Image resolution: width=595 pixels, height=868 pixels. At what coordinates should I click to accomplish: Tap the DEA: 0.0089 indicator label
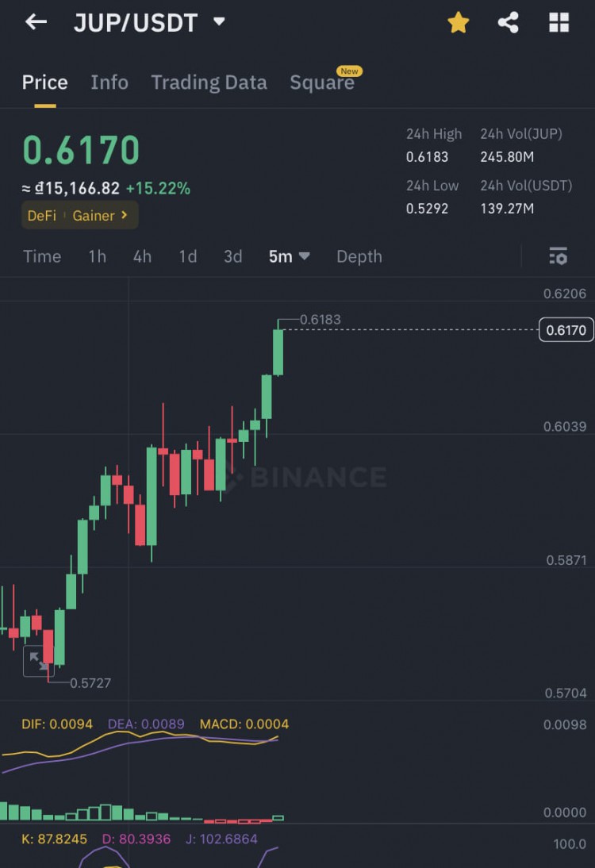(146, 724)
